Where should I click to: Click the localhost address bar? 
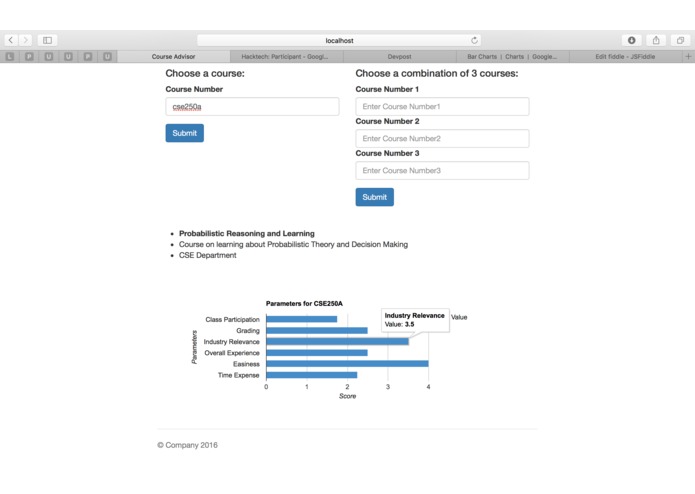(x=339, y=40)
